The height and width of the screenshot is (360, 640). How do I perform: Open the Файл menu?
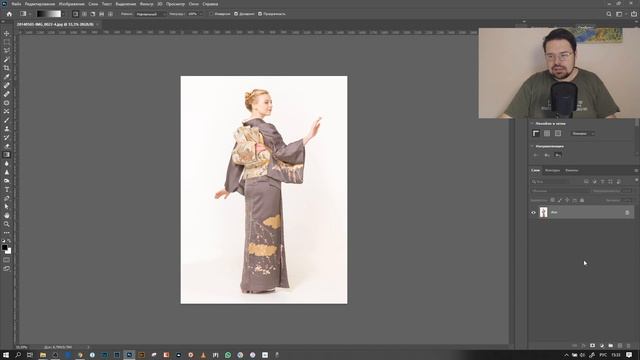click(x=16, y=4)
